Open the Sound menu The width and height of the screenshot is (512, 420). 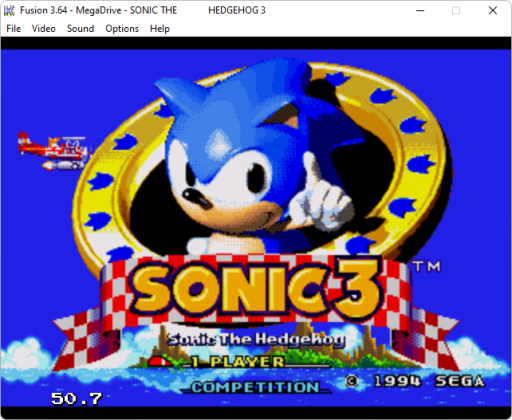point(80,29)
